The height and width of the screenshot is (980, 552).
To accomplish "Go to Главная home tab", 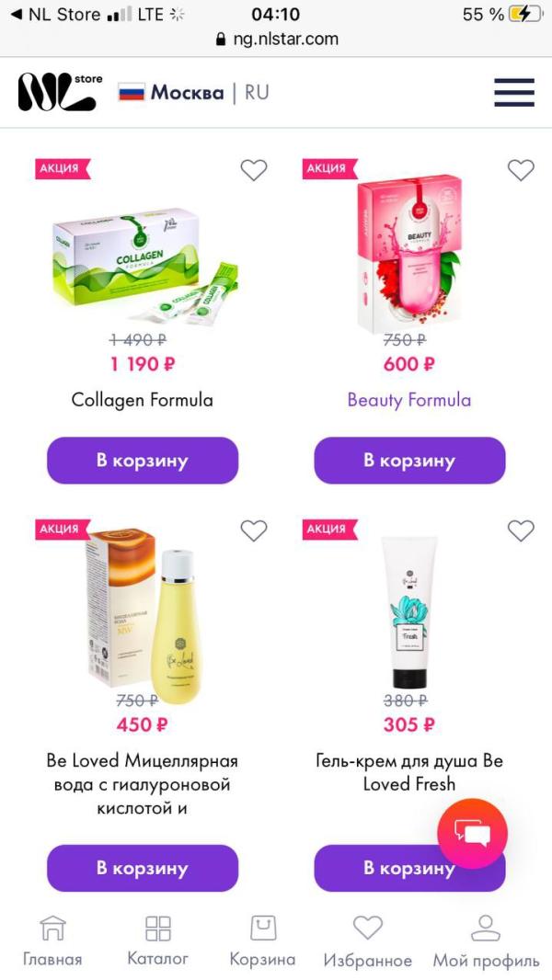I will (x=52, y=940).
